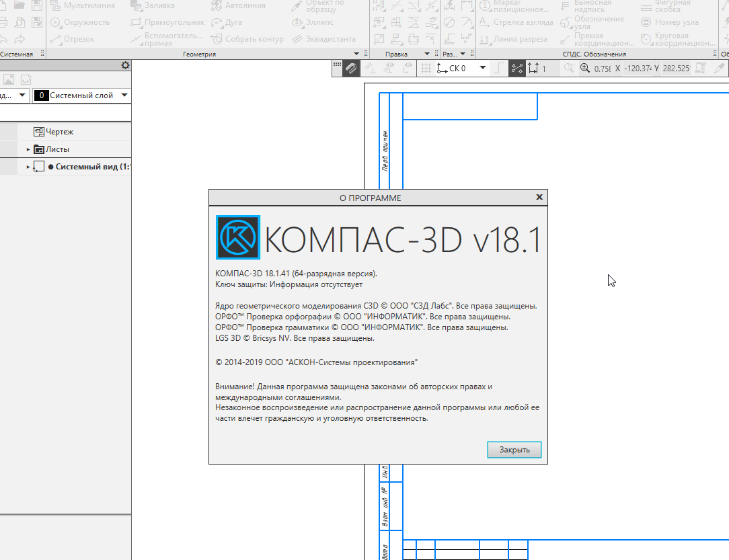Viewport: 729px width, 560px height.
Task: Toggle the layer visibility eye icon
Action: pyautogui.click(x=407, y=69)
